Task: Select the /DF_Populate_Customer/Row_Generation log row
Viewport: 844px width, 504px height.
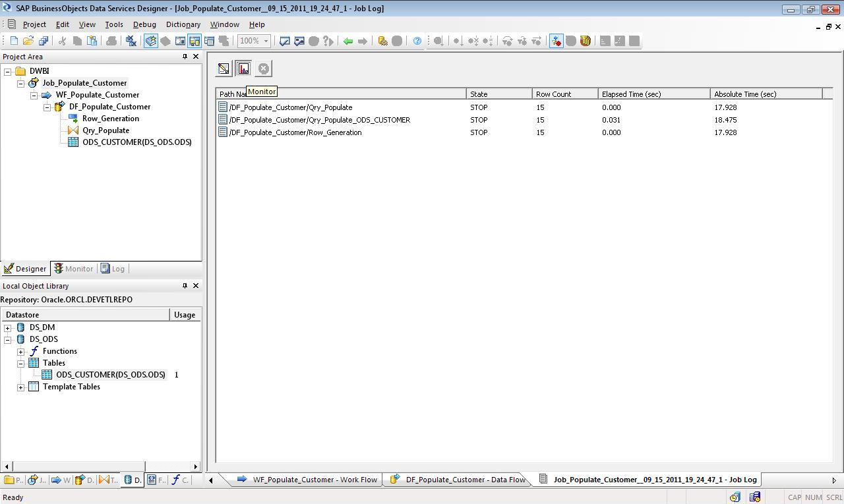Action: click(524, 132)
